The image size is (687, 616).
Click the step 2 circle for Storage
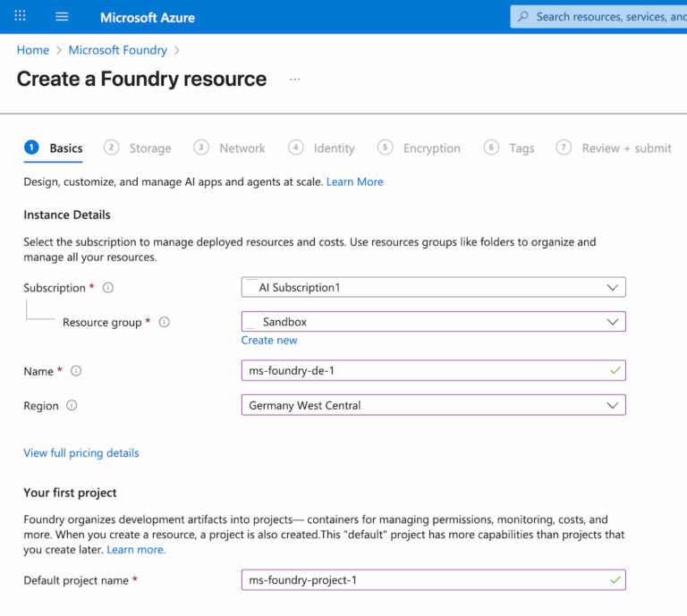tap(111, 148)
